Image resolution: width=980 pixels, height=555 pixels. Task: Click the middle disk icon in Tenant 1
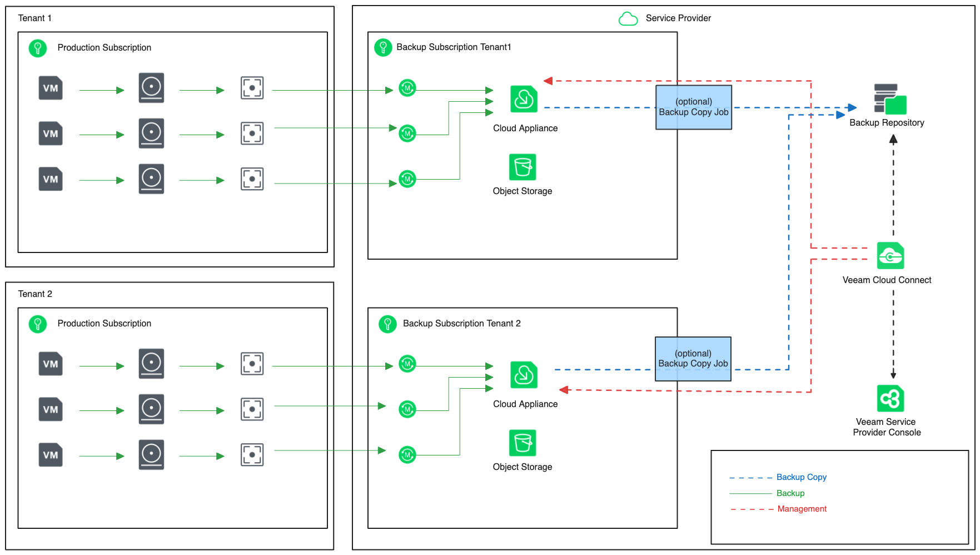[x=151, y=133]
